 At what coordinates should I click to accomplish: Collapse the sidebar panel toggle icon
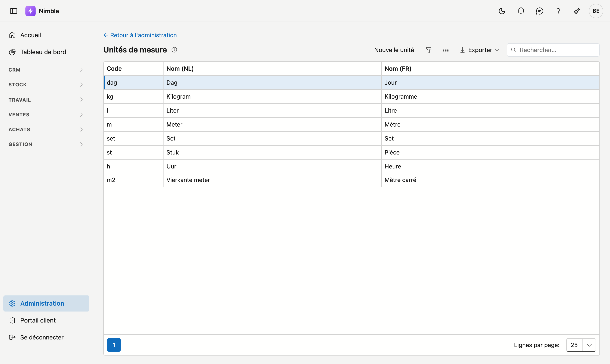coord(14,11)
